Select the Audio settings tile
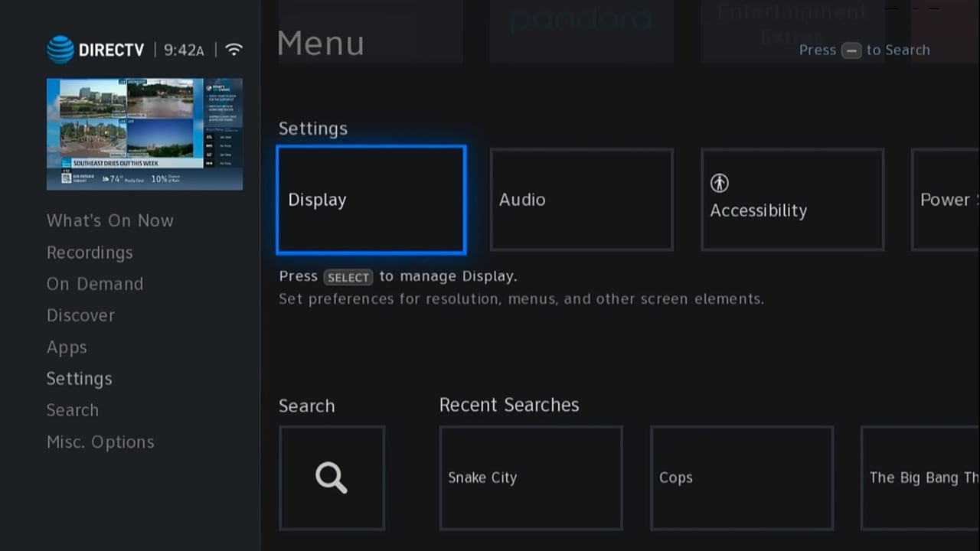This screenshot has height=551, width=980. (x=581, y=200)
